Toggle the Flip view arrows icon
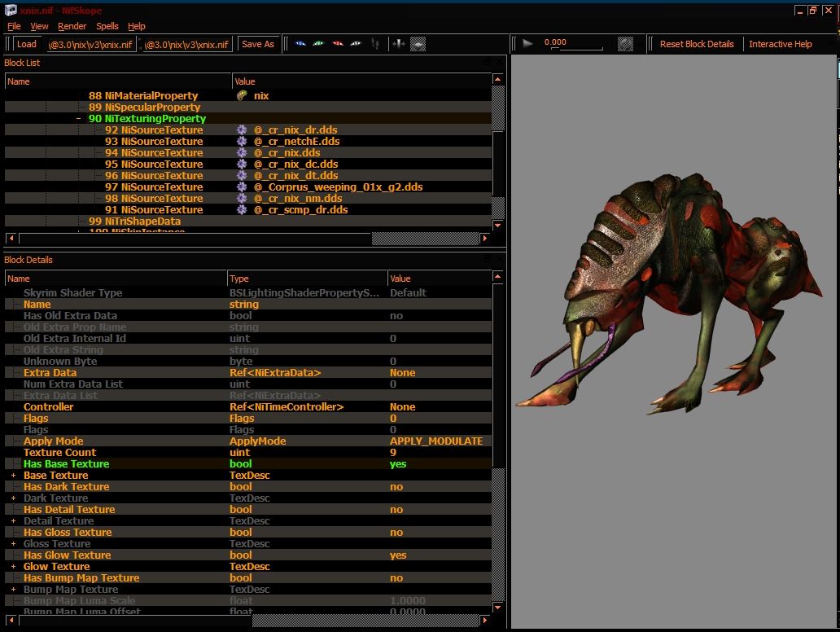840x632 pixels. [398, 44]
